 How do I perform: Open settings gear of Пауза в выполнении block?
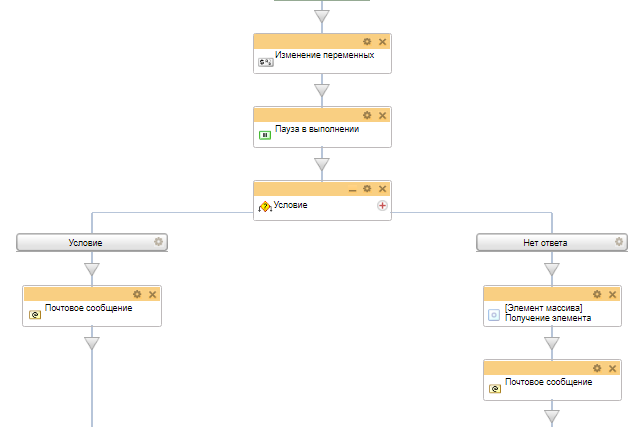tap(367, 115)
